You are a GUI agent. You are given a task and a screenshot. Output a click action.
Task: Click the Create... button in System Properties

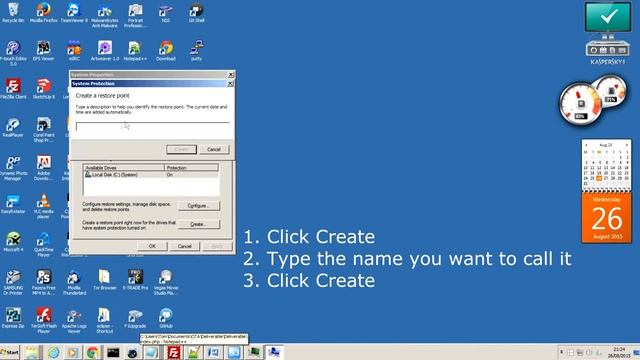(x=199, y=224)
